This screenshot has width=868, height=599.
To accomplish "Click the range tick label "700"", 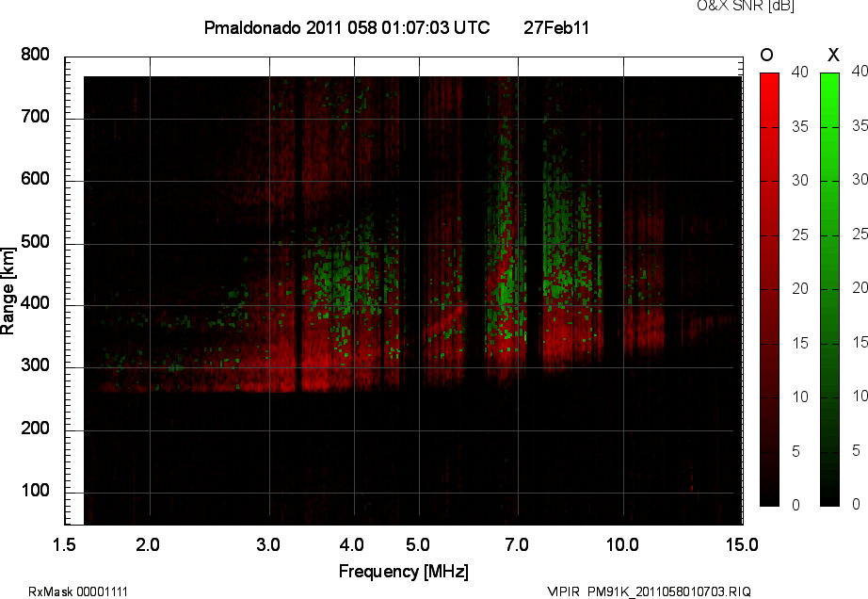I will (x=36, y=117).
